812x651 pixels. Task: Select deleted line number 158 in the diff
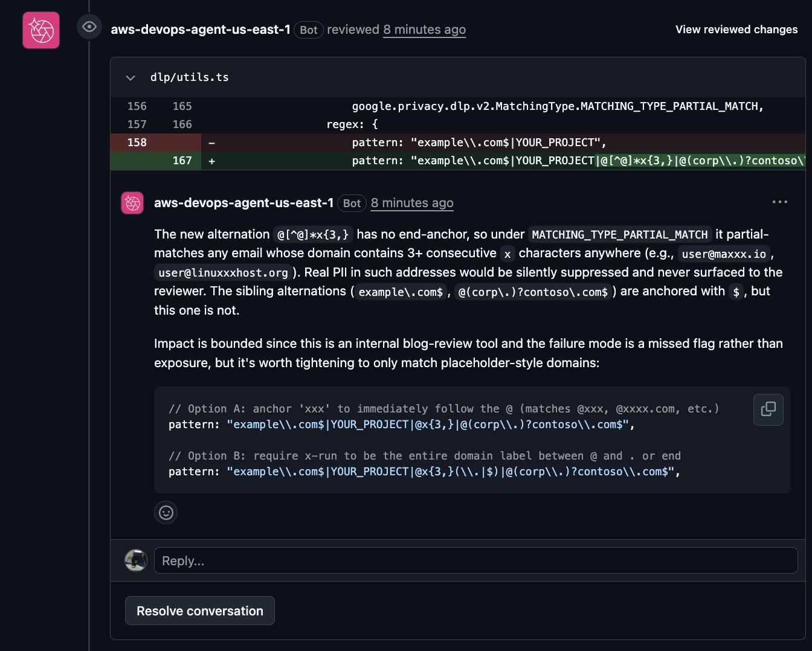(x=137, y=143)
